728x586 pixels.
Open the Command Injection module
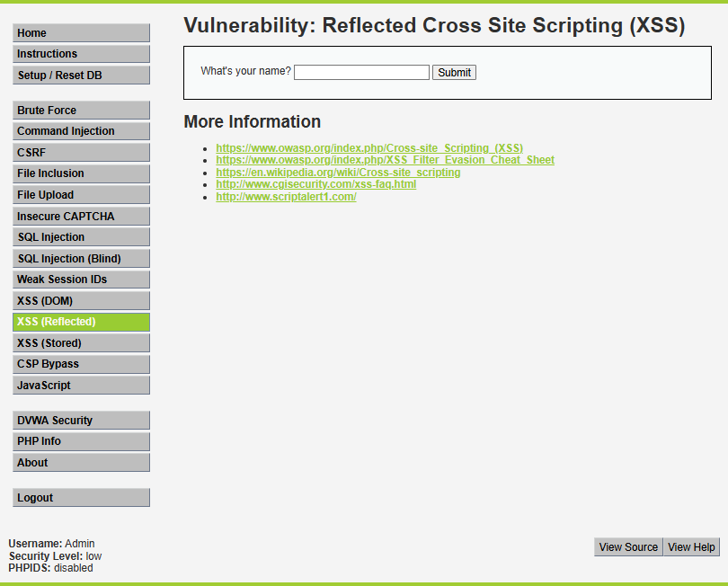pyautogui.click(x=81, y=131)
